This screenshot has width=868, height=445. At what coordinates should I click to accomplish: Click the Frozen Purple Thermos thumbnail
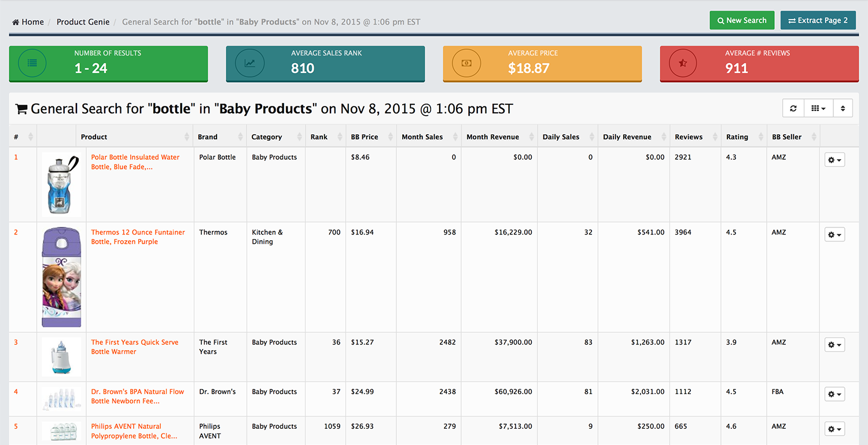(61, 277)
